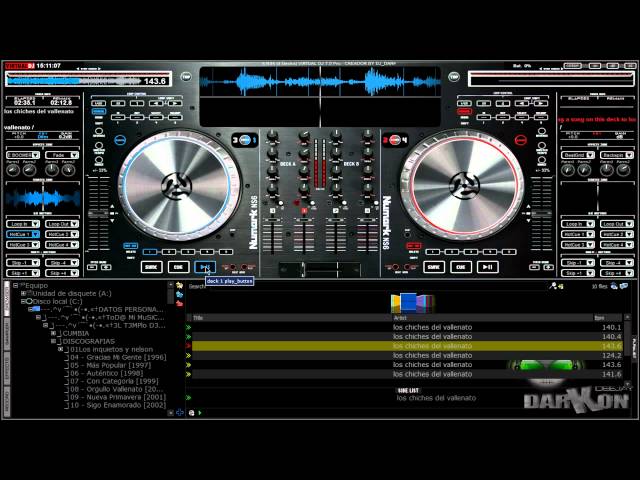This screenshot has width=640, height=480.
Task: Open the left deck Fade effect dropdown
Action: click(x=62, y=155)
